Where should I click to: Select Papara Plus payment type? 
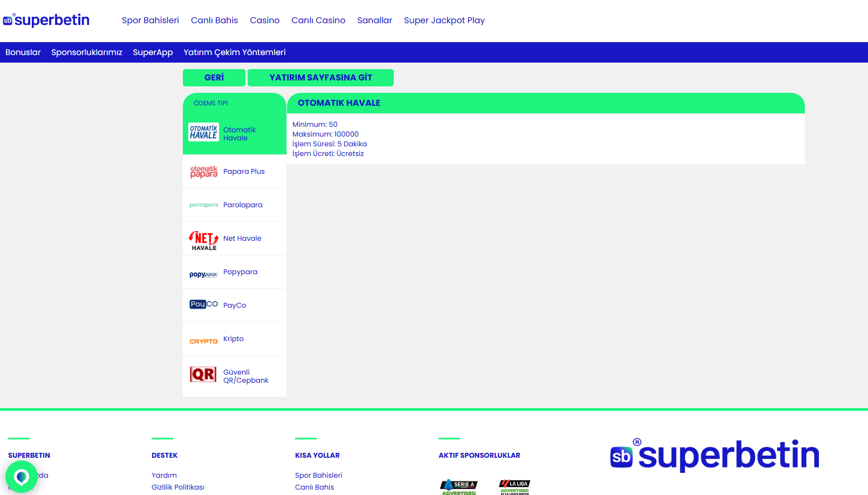pos(235,172)
